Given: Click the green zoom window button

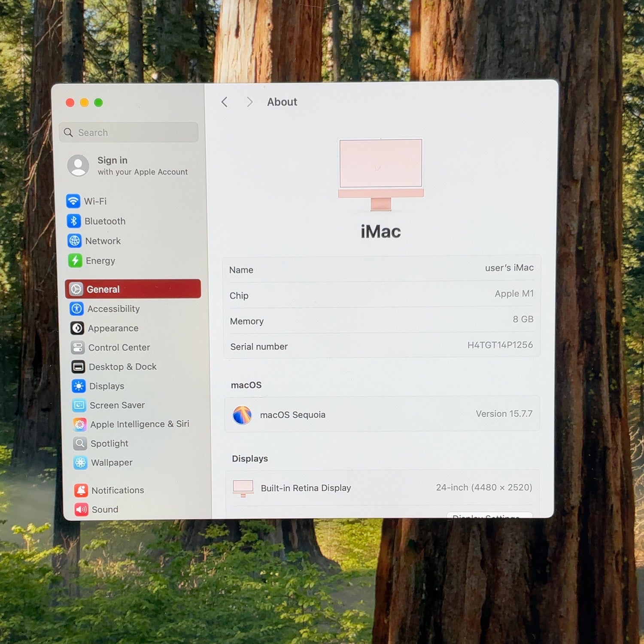Looking at the screenshot, I should (98, 103).
